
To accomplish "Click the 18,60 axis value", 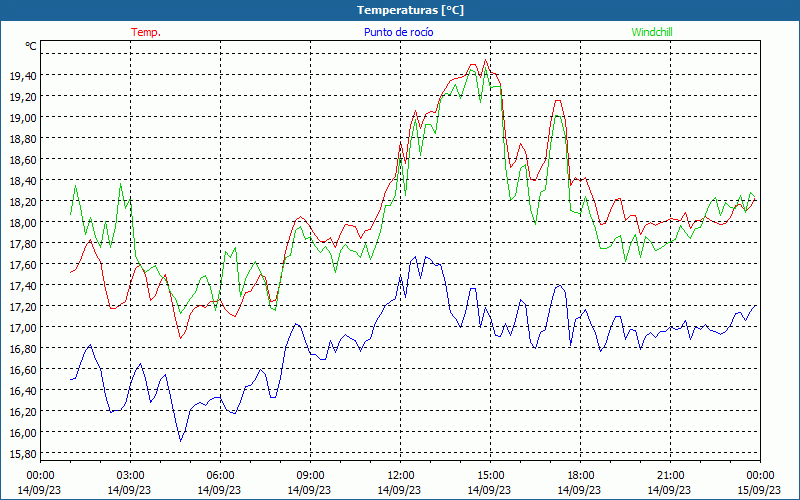I will 23,160.
